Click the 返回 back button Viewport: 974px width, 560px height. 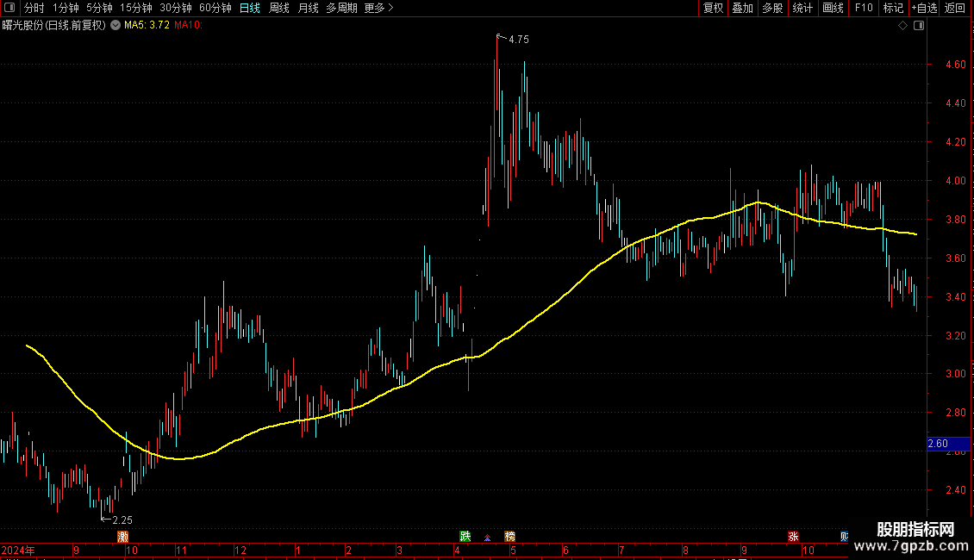955,8
